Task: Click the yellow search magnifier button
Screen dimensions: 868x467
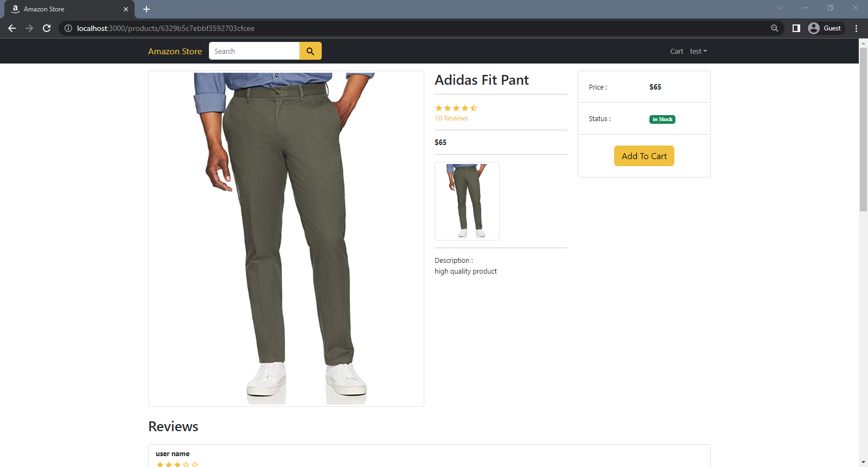Action: 310,51
